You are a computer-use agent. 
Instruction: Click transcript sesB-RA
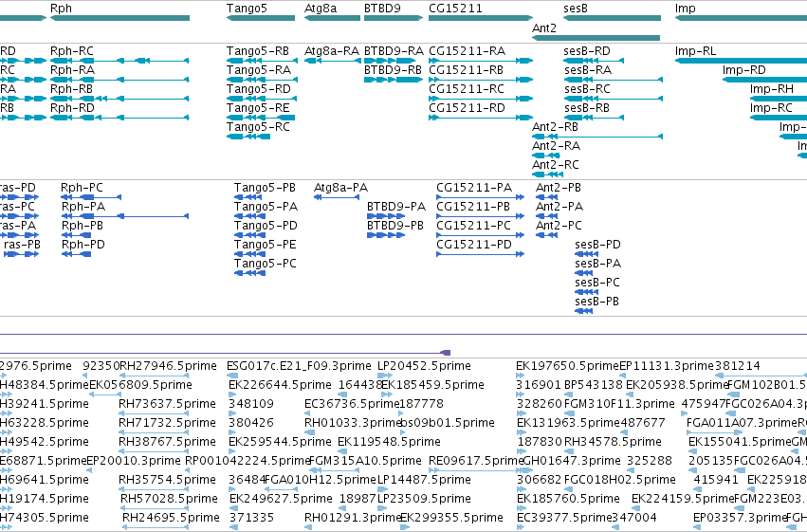(x=613, y=80)
